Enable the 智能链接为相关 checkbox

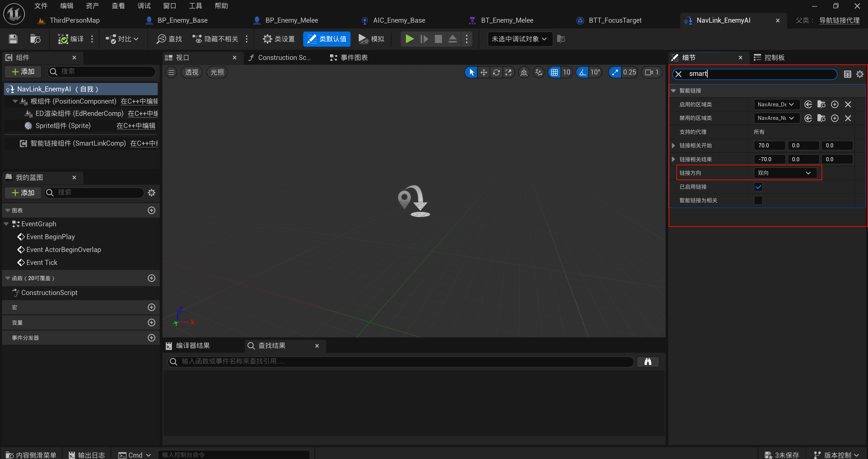(x=758, y=201)
